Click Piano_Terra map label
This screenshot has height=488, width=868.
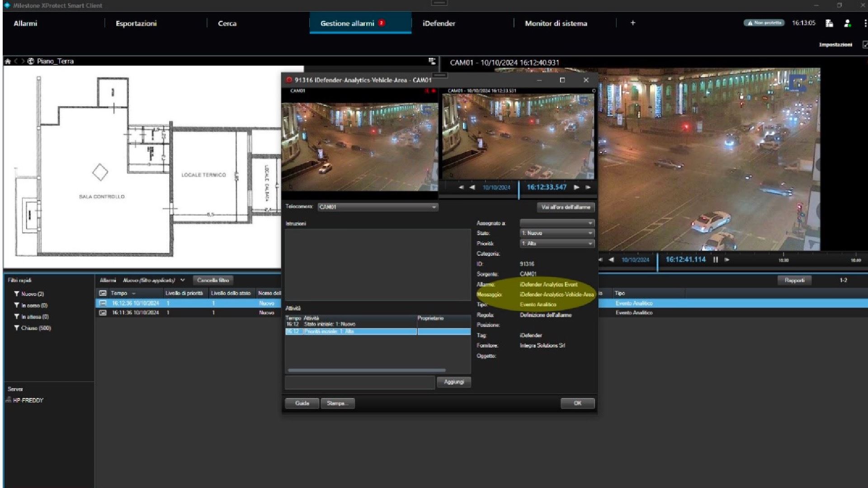pyautogui.click(x=55, y=61)
